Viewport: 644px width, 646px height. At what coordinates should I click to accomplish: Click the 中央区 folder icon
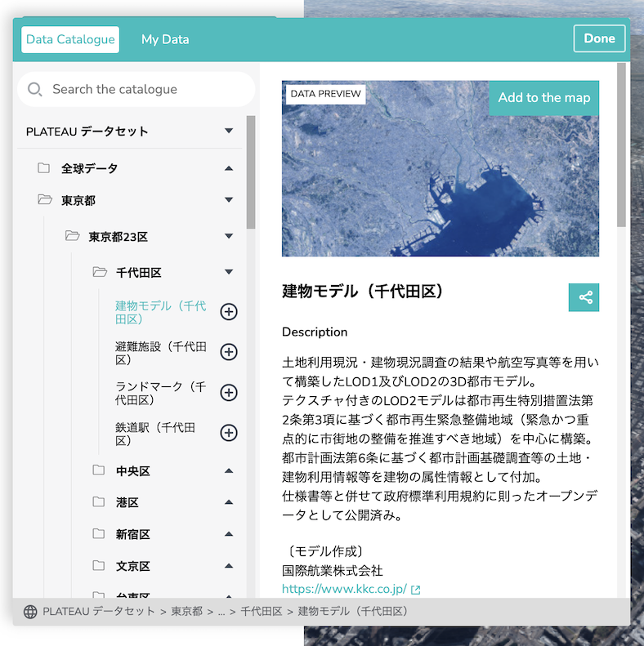[x=99, y=470]
